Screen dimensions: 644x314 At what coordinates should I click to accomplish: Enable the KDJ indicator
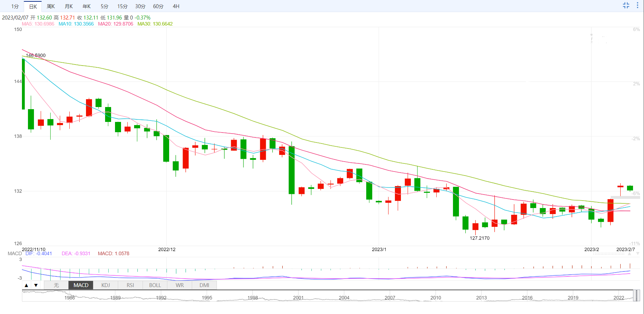105,285
